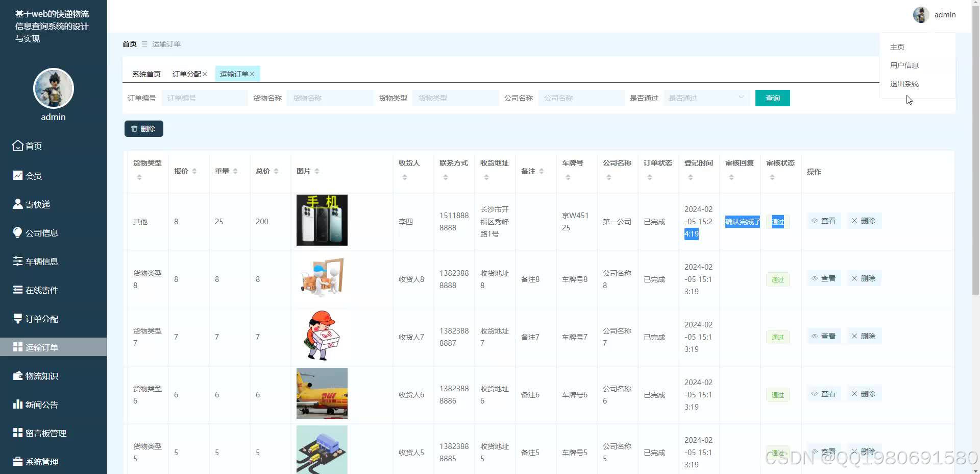The image size is (980, 474).
Task: Delete the order for 李四
Action: tap(864, 221)
